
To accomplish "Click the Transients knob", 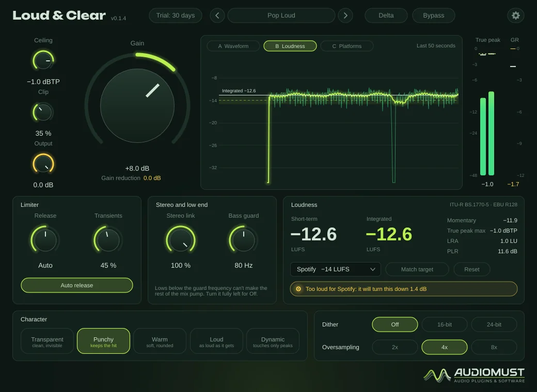I will pyautogui.click(x=108, y=240).
